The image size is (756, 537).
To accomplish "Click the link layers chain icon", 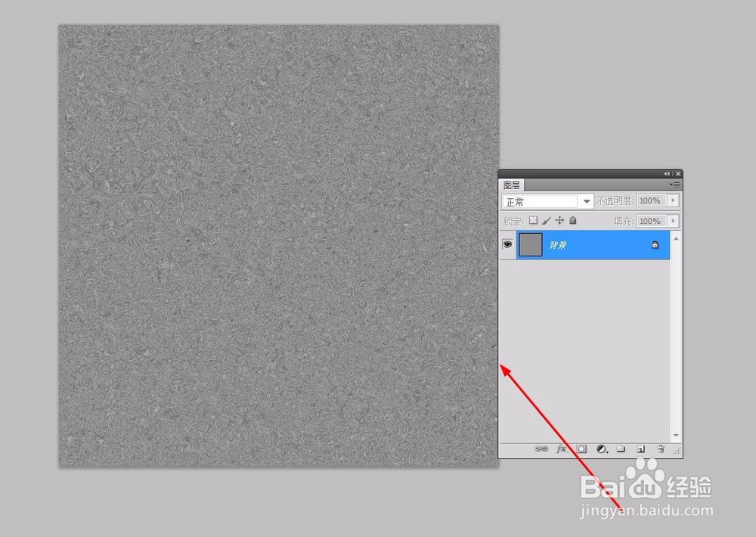I will (x=541, y=449).
